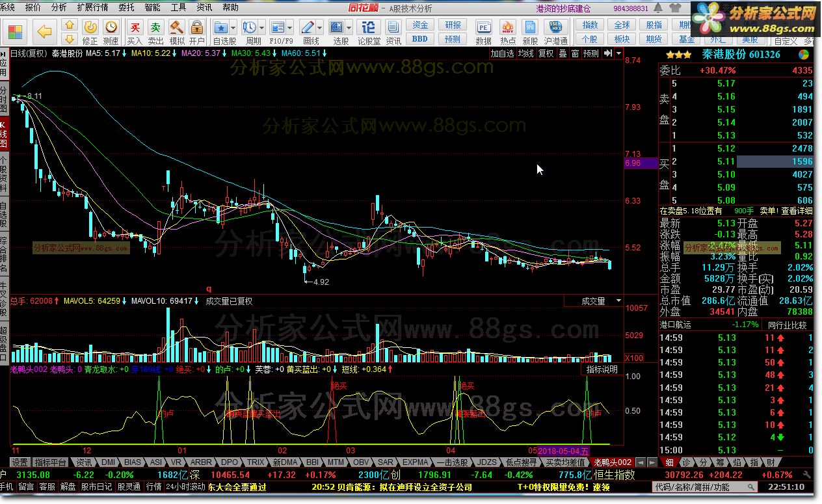Click 查看详细 link in order alert
822x504 pixels.
point(797,211)
